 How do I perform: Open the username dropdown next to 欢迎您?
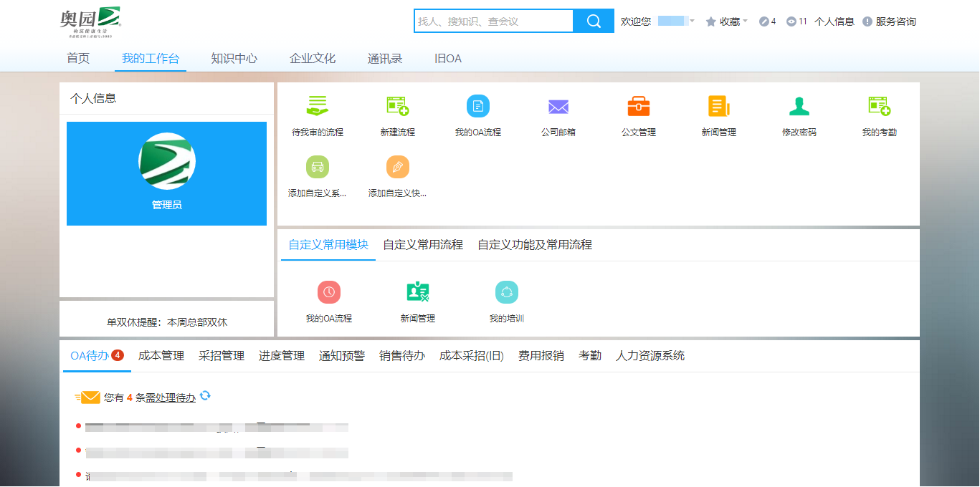(x=690, y=21)
